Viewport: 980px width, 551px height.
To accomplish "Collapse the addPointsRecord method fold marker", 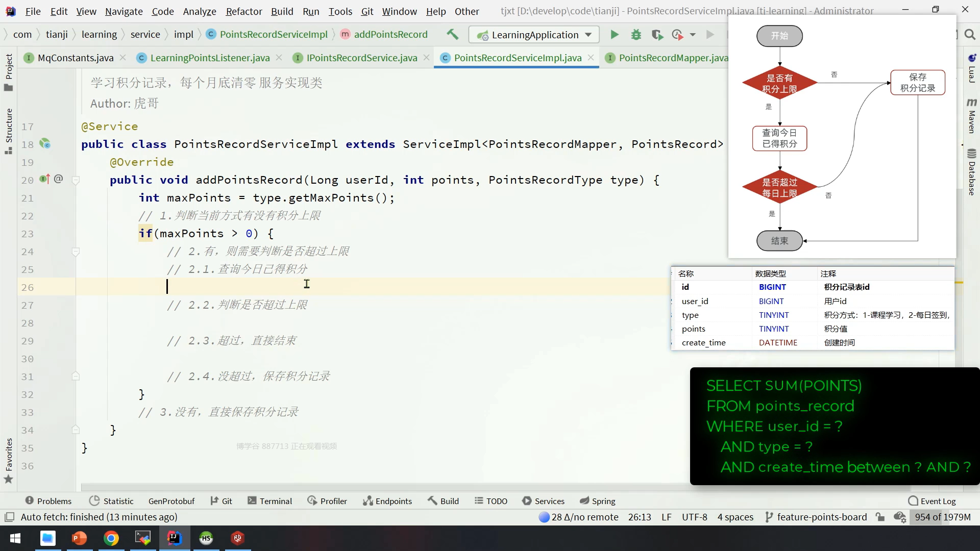I will [x=76, y=180].
